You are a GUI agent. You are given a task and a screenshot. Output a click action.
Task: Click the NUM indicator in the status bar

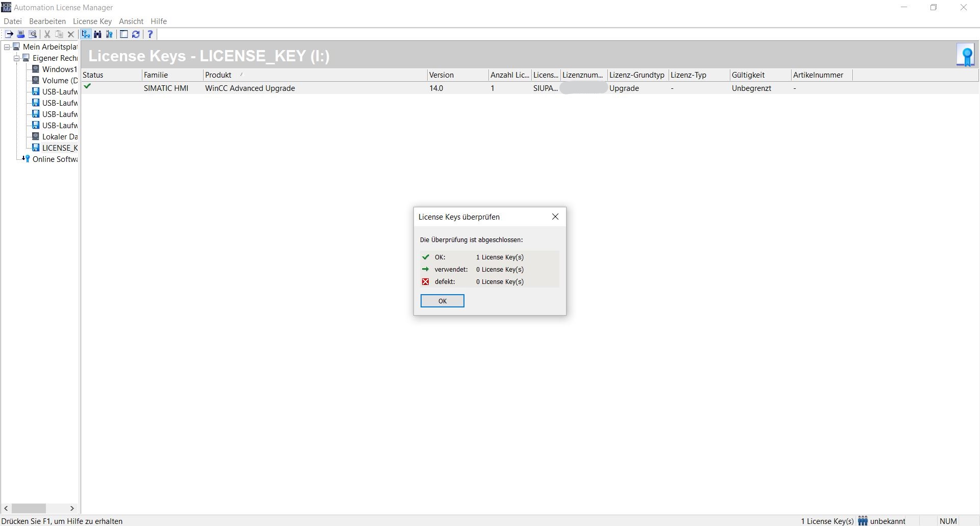tap(948, 521)
